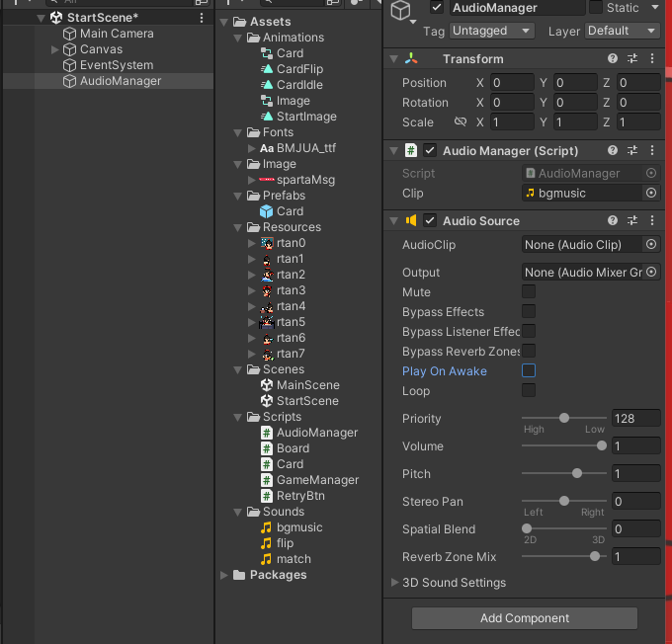The image size is (672, 644).
Task: Click the GameObject cube icon in Inspector
Action: (x=400, y=10)
